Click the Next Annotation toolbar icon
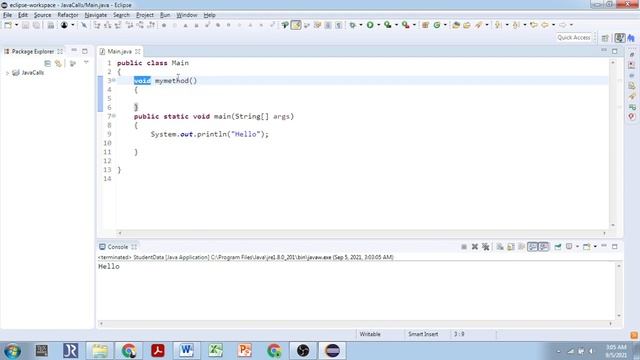Image resolution: width=640 pixels, height=360 pixels. point(498,25)
